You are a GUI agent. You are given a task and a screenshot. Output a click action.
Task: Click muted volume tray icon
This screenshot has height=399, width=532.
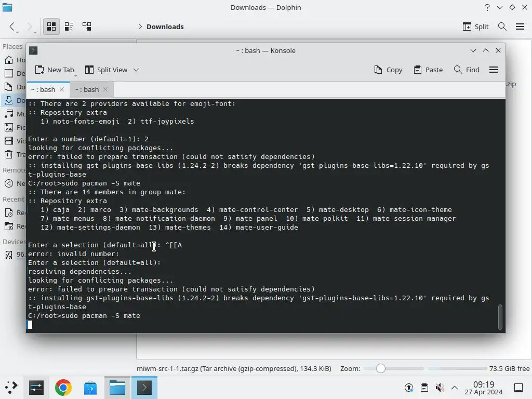tap(440, 388)
